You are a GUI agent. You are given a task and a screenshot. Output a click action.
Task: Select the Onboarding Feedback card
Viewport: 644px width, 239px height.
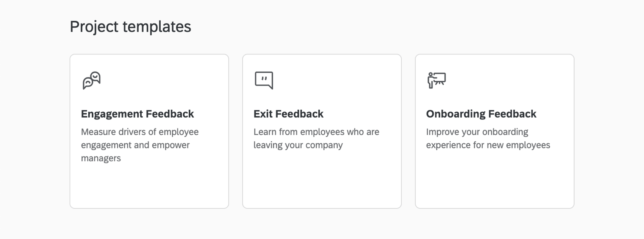click(x=495, y=130)
